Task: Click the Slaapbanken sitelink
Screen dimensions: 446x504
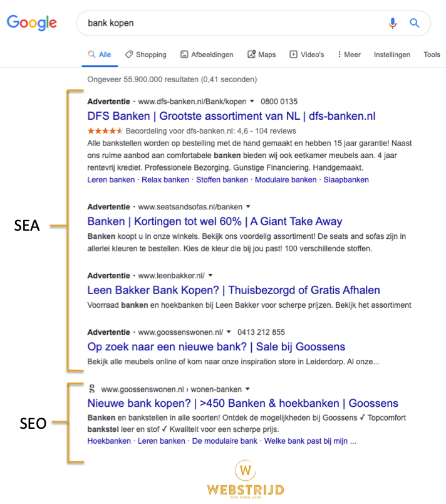Action: pyautogui.click(x=346, y=180)
